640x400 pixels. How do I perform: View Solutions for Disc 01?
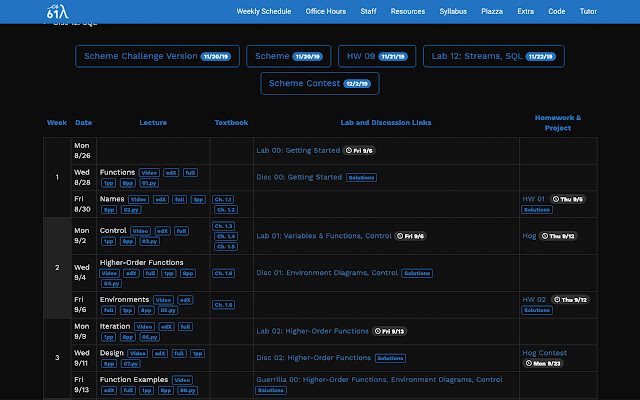[417, 273]
